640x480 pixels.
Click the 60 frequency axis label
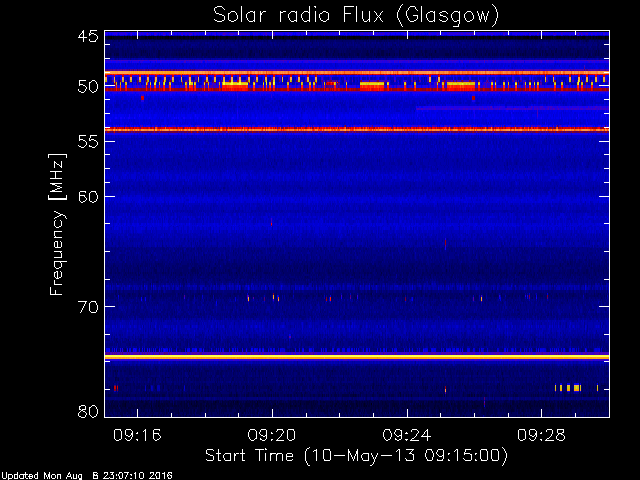(x=88, y=197)
